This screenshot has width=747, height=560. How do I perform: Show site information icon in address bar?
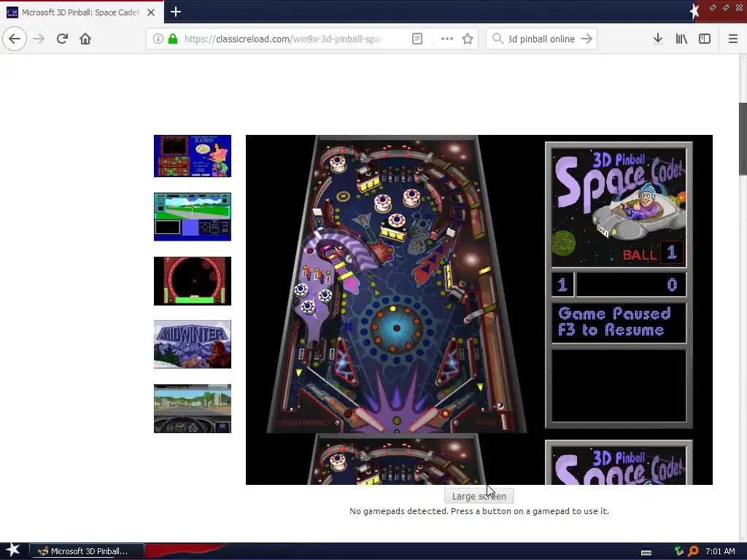coord(158,39)
